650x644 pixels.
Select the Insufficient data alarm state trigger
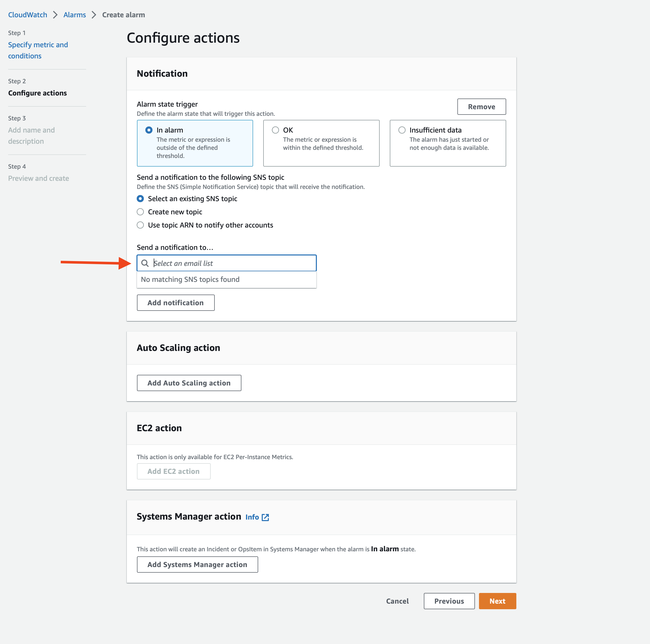click(x=401, y=130)
